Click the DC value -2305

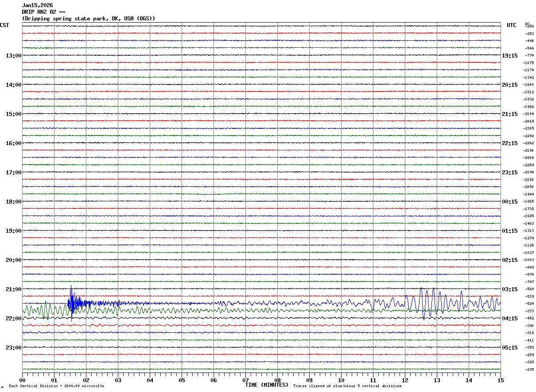point(528,128)
